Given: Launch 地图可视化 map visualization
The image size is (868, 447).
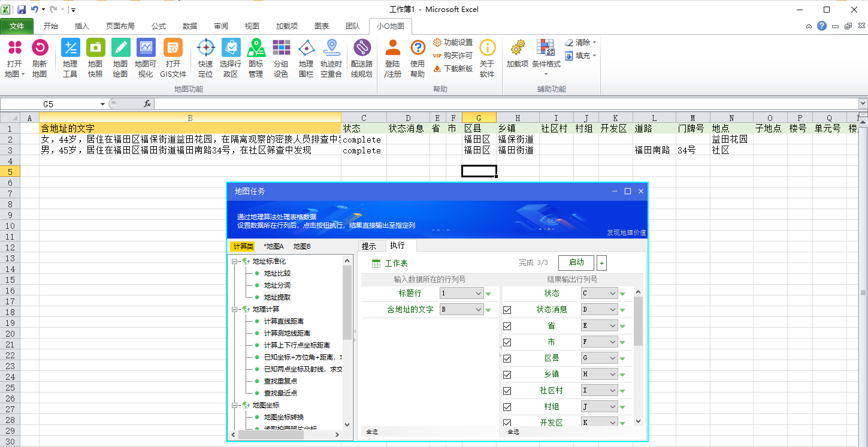Looking at the screenshot, I should click(146, 58).
